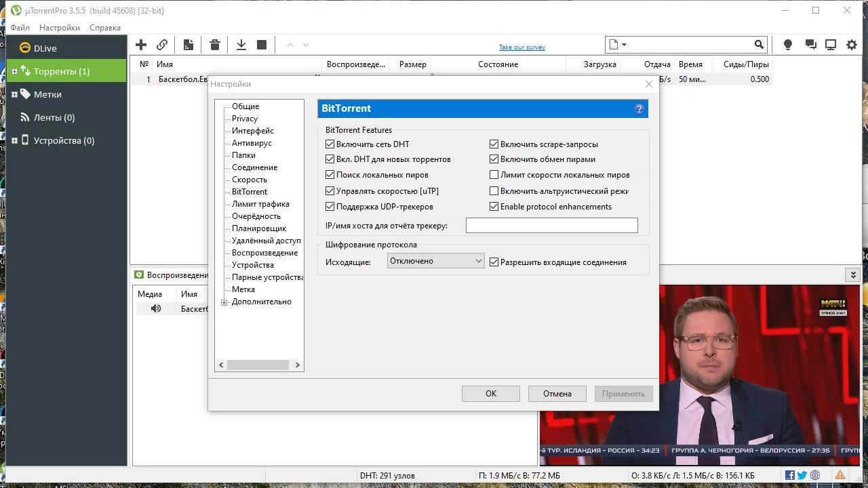The width and height of the screenshot is (868, 488).
Task: Open the Настройки menu
Action: click(60, 28)
